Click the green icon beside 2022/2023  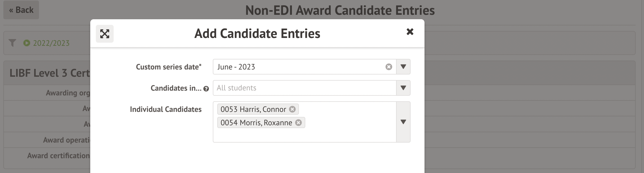(27, 43)
